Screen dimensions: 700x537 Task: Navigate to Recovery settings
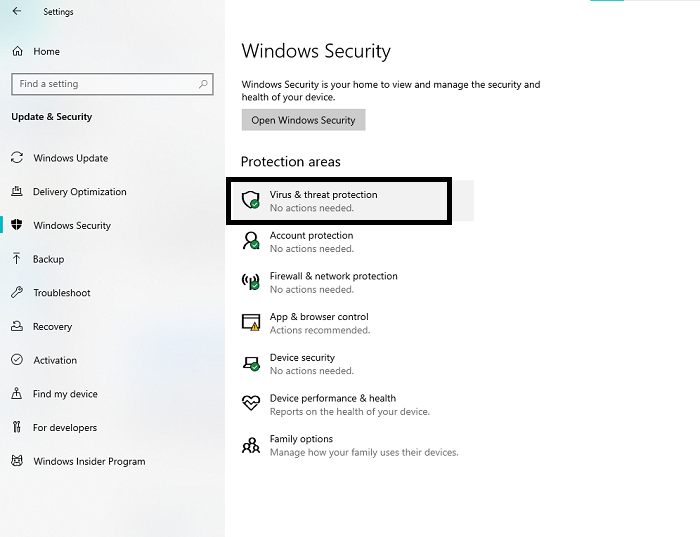[x=53, y=326]
